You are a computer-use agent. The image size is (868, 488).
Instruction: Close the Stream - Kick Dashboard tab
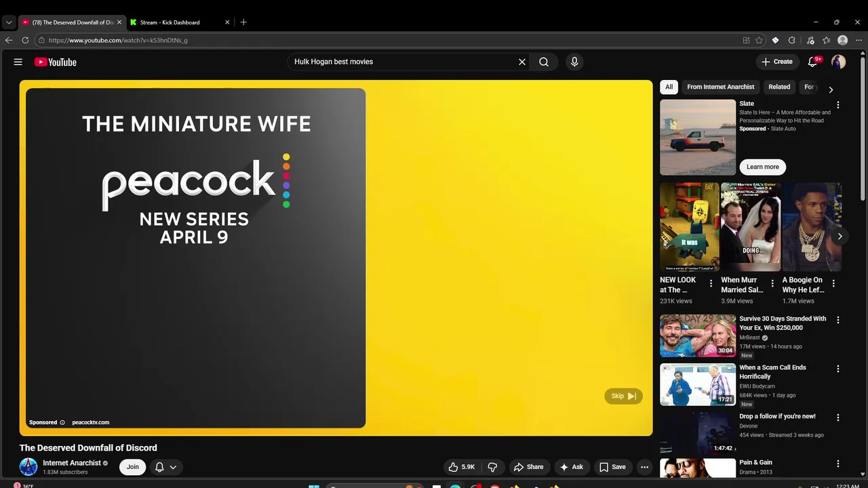[227, 22]
